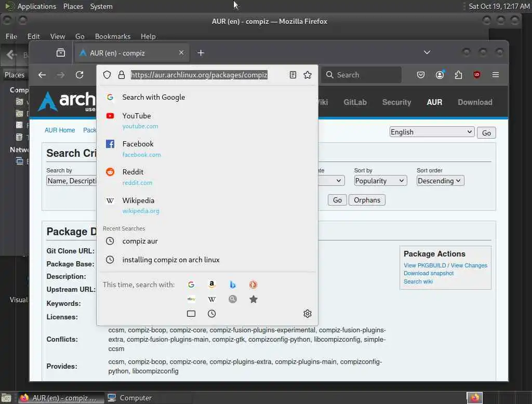Image resolution: width=532 pixels, height=404 pixels.
Task: Go to Security in Arch navigation
Action: click(396, 102)
